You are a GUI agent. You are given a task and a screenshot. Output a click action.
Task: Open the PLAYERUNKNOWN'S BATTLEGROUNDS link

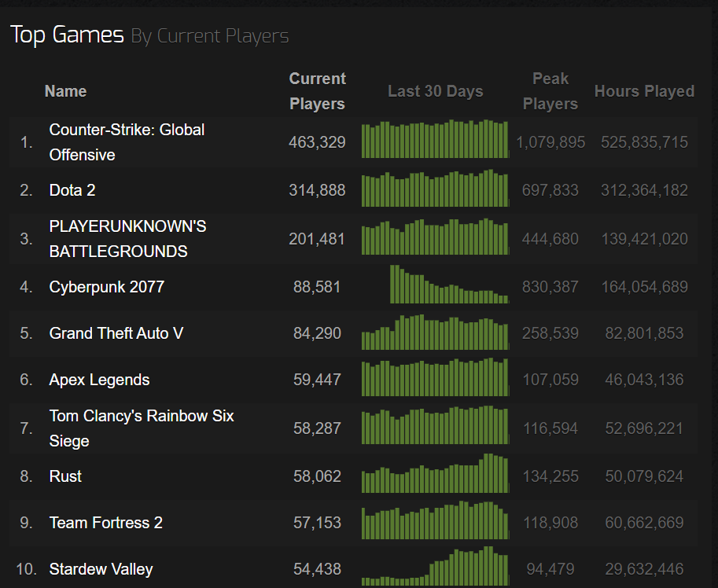[127, 239]
